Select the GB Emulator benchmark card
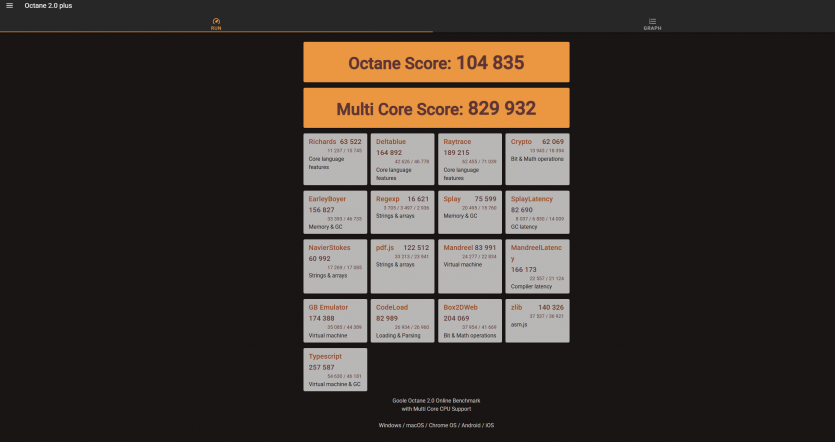835x442 pixels. 335,320
